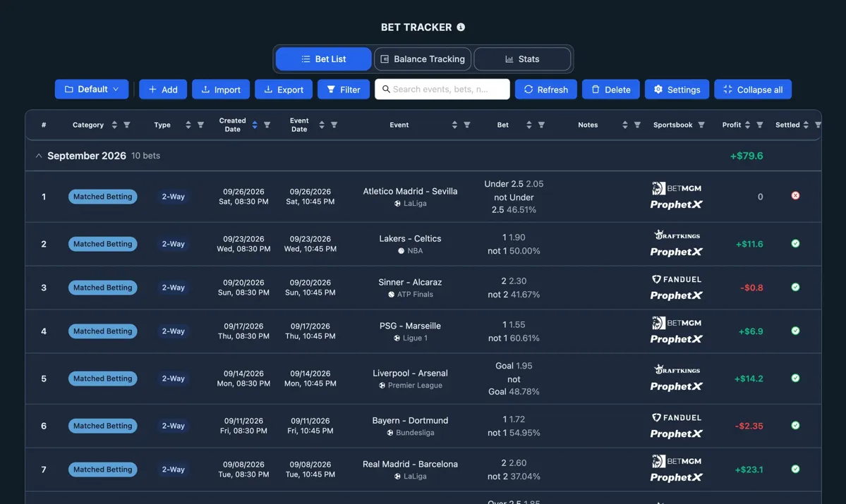The height and width of the screenshot is (504, 846).
Task: Click the sort arrows in Event Date header
Action: (x=322, y=125)
